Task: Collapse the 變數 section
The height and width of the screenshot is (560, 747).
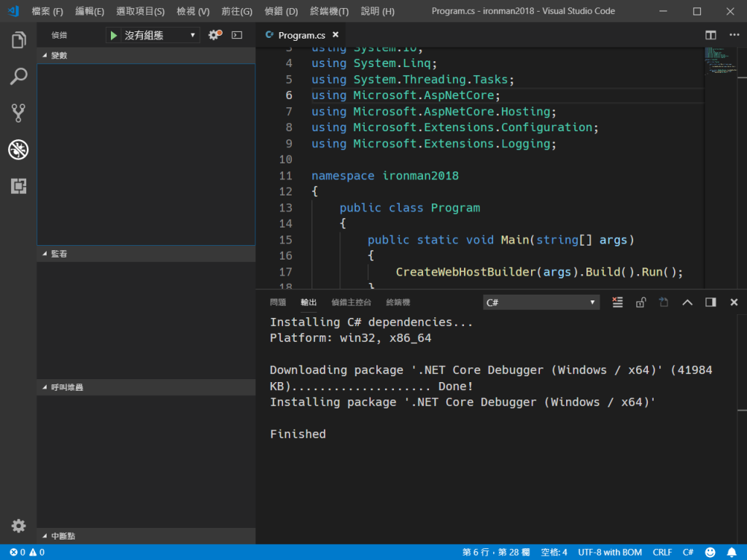Action: pyautogui.click(x=146, y=55)
